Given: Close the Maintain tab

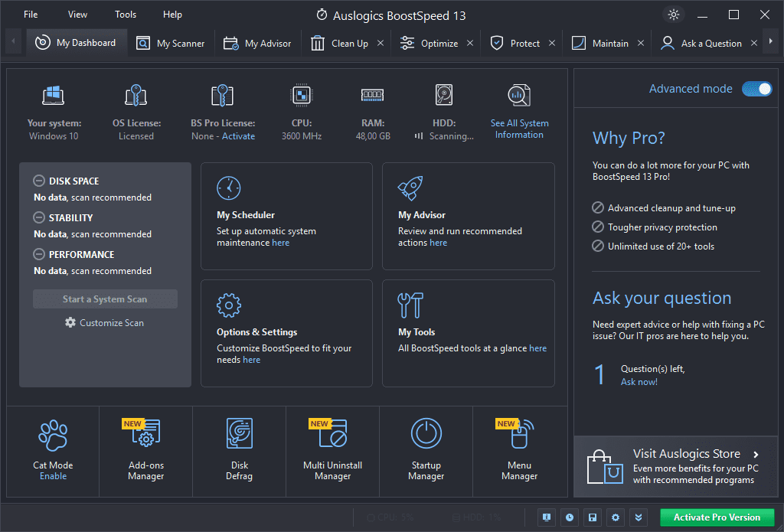Looking at the screenshot, I should tap(641, 44).
